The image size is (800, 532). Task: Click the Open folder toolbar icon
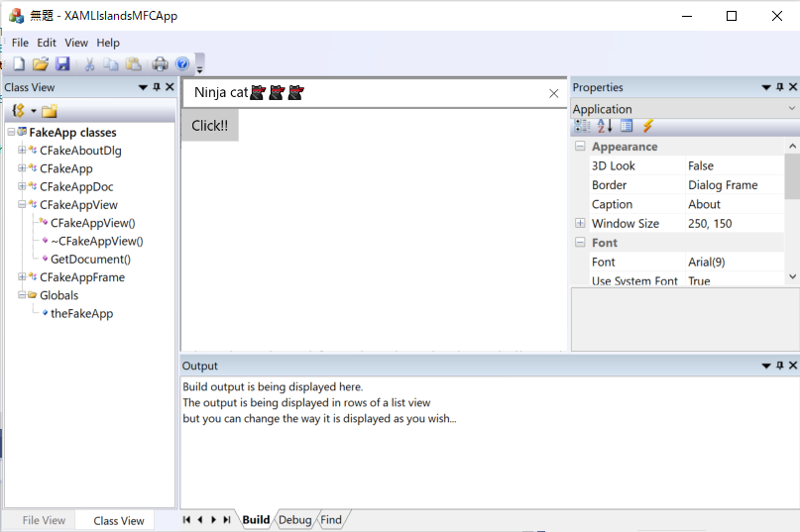(41, 63)
